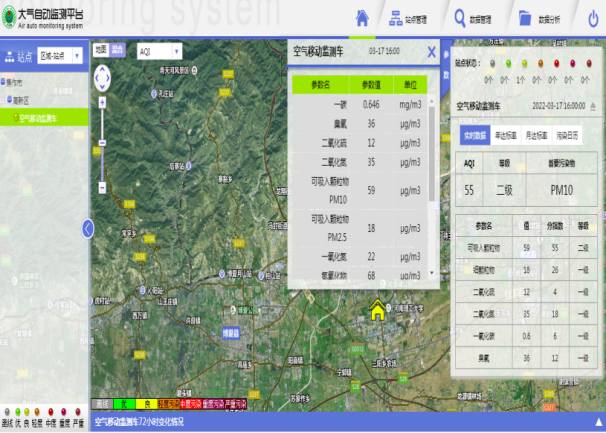
Task: Close the 空气移动监测车 popup
Action: click(x=431, y=51)
